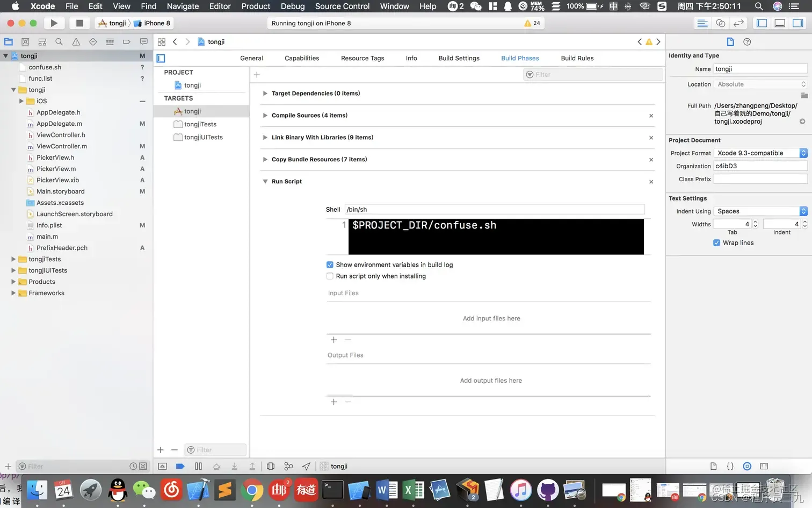Switch to the Version editor

click(739, 23)
